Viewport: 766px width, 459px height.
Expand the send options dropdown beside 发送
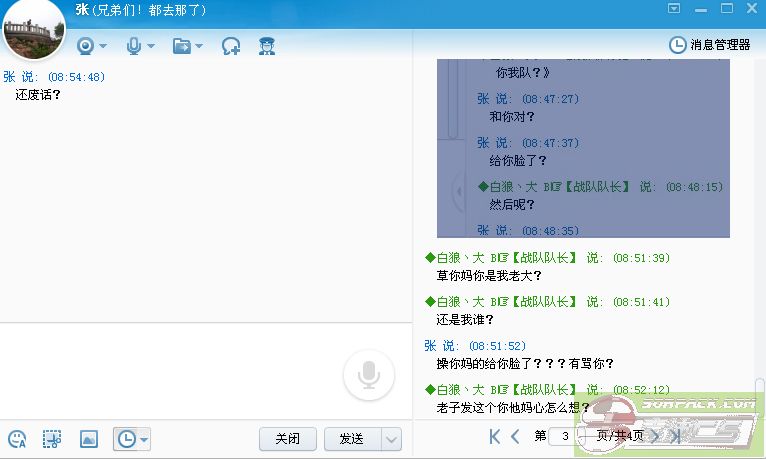[x=391, y=438]
